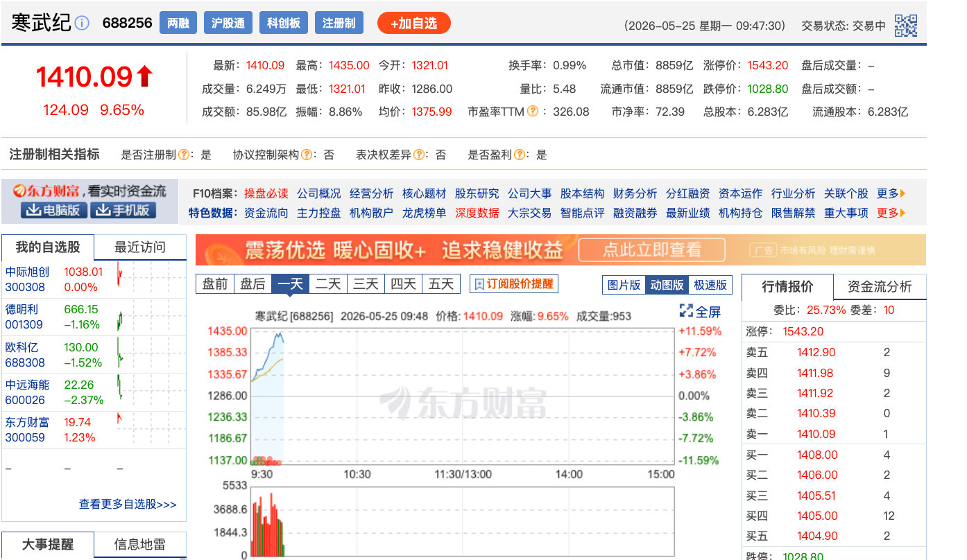This screenshot has height=560, width=967.
Task: Select the 三天 chart period
Action: click(x=366, y=283)
